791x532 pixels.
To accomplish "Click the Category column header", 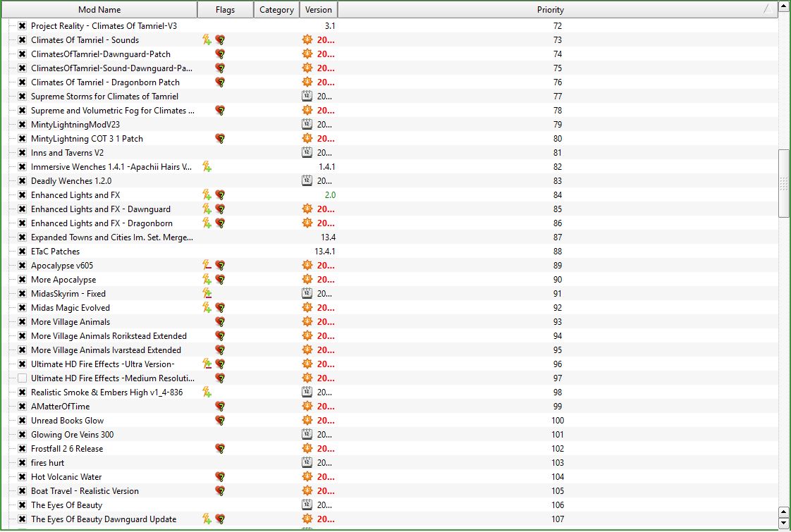I will pos(276,10).
